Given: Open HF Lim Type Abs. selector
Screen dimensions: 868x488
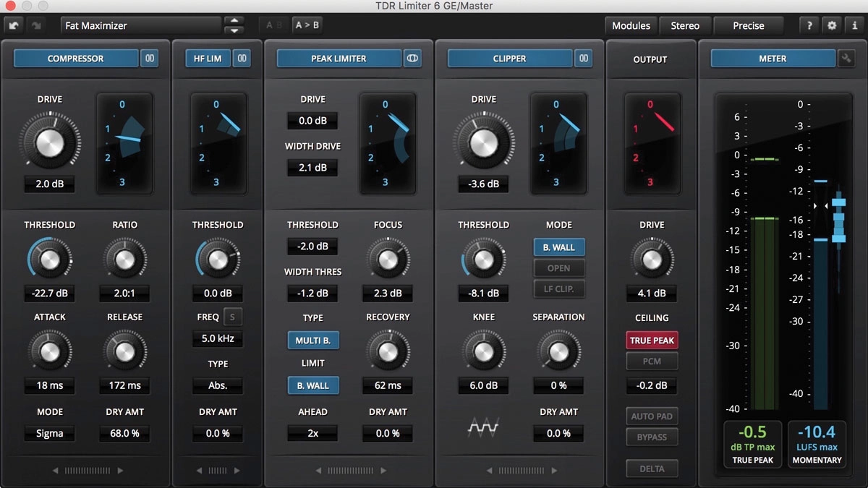Looking at the screenshot, I should click(x=218, y=385).
